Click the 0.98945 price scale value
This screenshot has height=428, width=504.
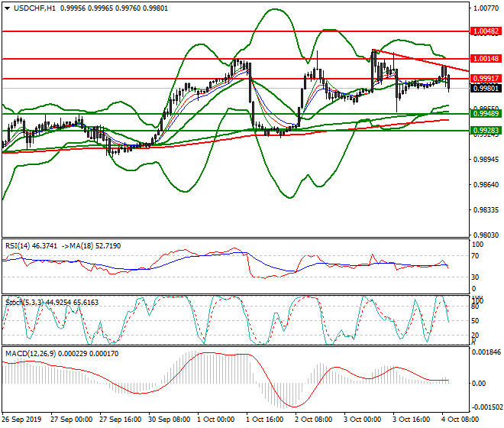click(x=486, y=159)
